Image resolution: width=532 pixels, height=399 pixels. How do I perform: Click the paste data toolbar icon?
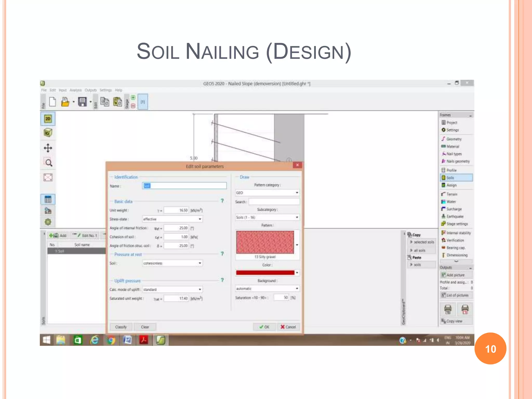tap(117, 102)
